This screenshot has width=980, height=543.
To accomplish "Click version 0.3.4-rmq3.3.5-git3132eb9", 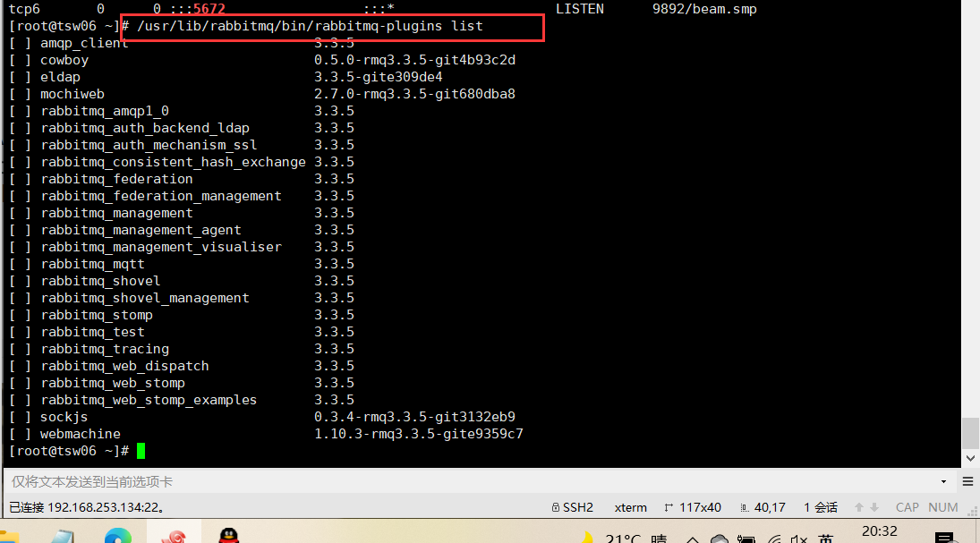I will coord(415,417).
